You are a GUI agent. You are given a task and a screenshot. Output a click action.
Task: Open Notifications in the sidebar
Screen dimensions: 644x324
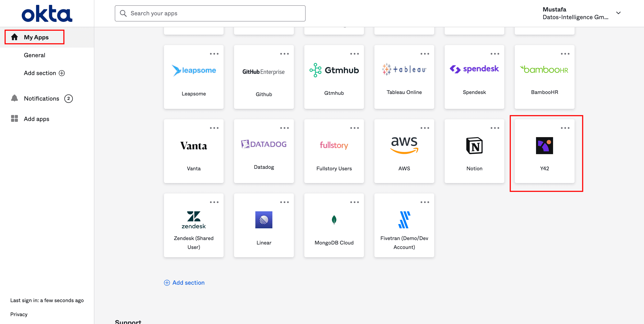(42, 99)
